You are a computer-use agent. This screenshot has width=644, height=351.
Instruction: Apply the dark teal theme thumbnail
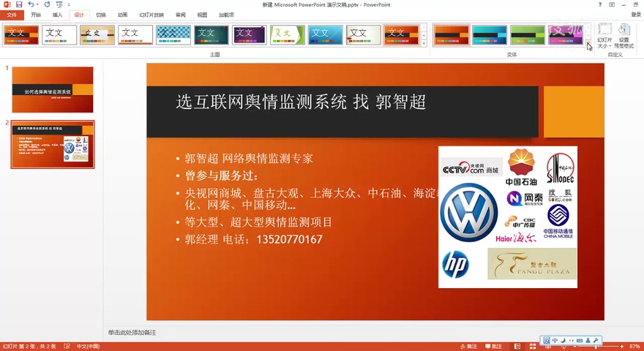211,35
